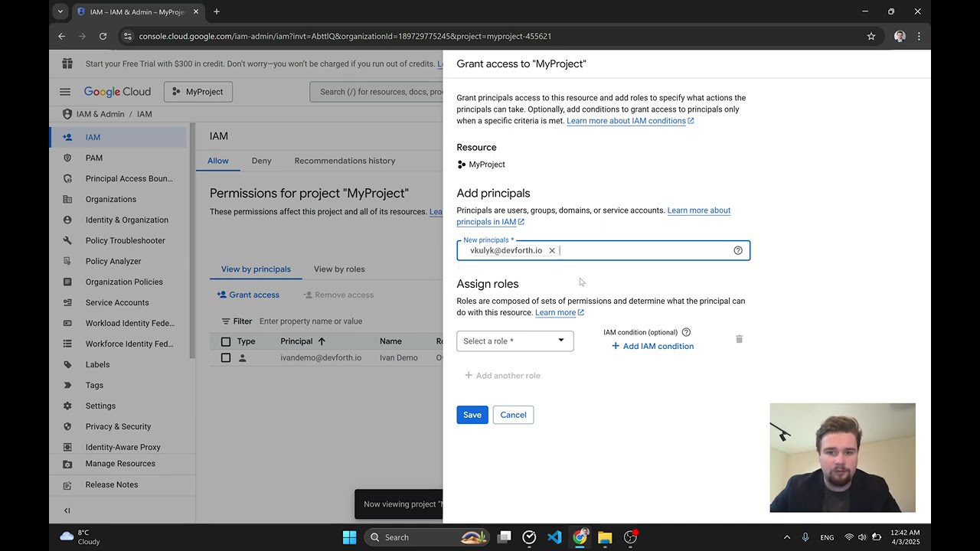This screenshot has height=551, width=980.
Task: Open a new browser tab
Action: 217,11
